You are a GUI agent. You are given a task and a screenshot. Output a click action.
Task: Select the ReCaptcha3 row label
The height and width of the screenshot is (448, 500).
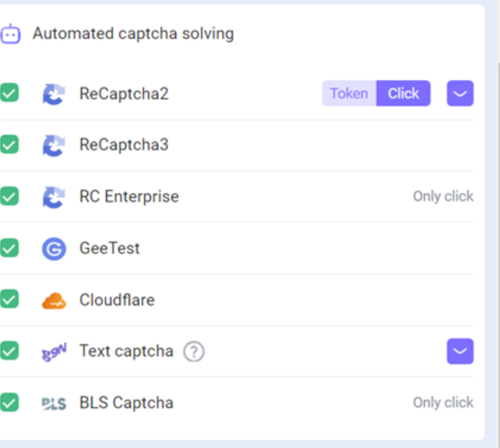click(123, 145)
